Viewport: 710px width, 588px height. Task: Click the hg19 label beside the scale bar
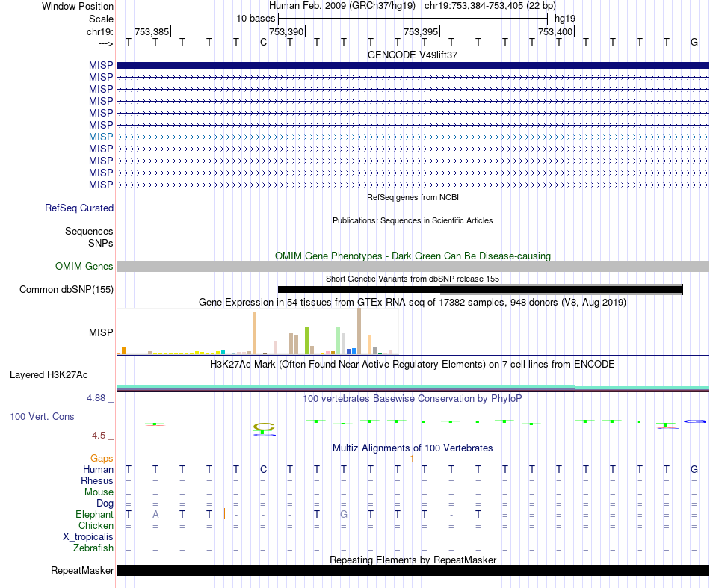[x=565, y=19]
